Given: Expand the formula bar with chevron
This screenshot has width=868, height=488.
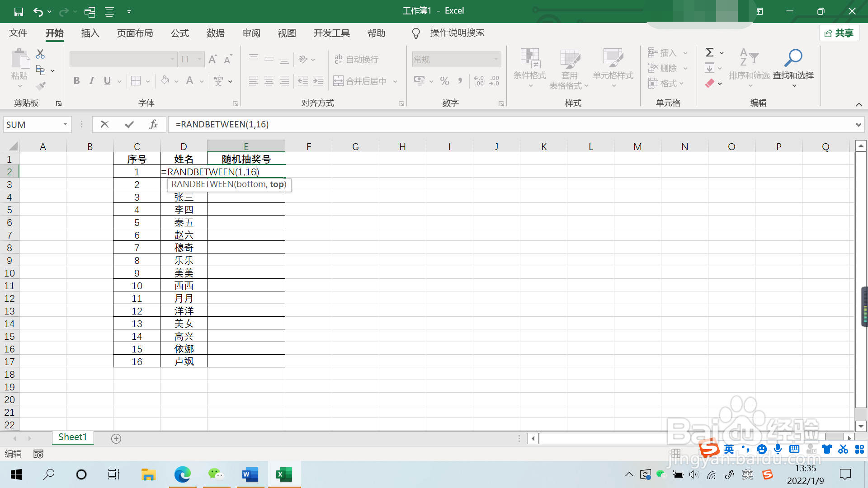Looking at the screenshot, I should coord(858,125).
